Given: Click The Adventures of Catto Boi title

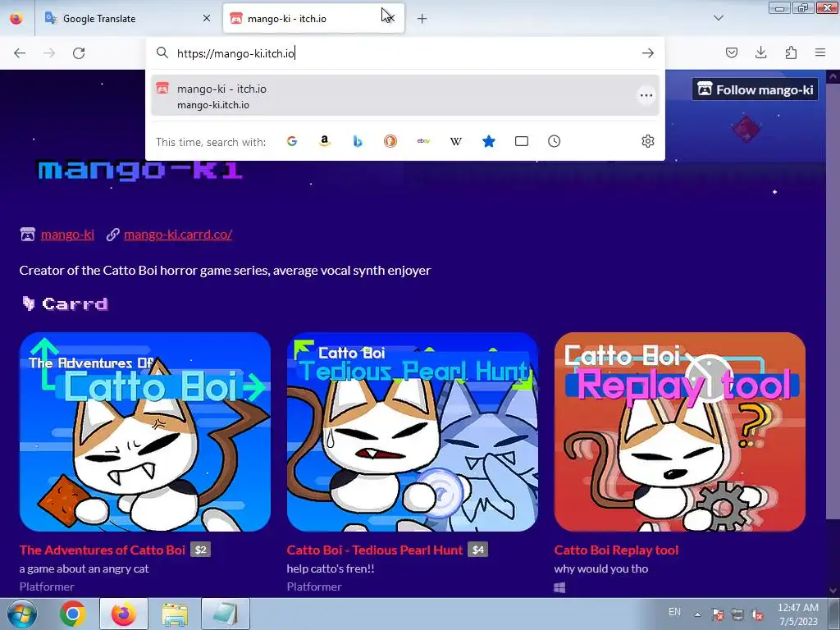Looking at the screenshot, I should [103, 550].
